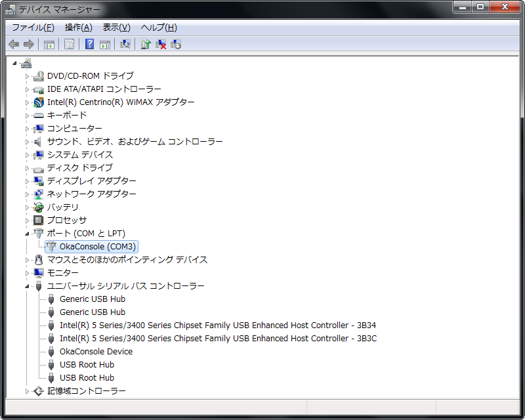
Task: Select the USB Enhanced Host Controller 3B34
Action: point(217,325)
